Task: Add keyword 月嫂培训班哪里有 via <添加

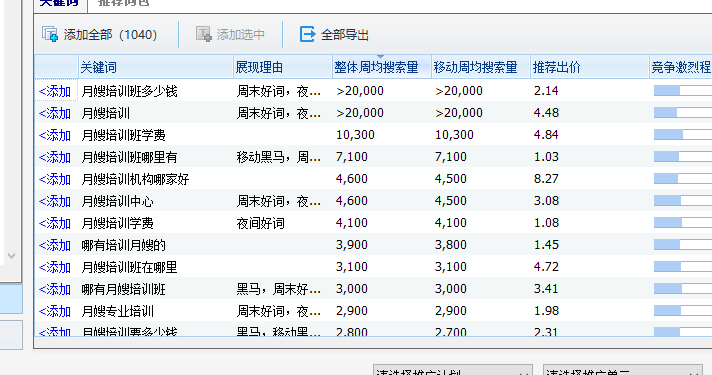Action: click(x=55, y=157)
